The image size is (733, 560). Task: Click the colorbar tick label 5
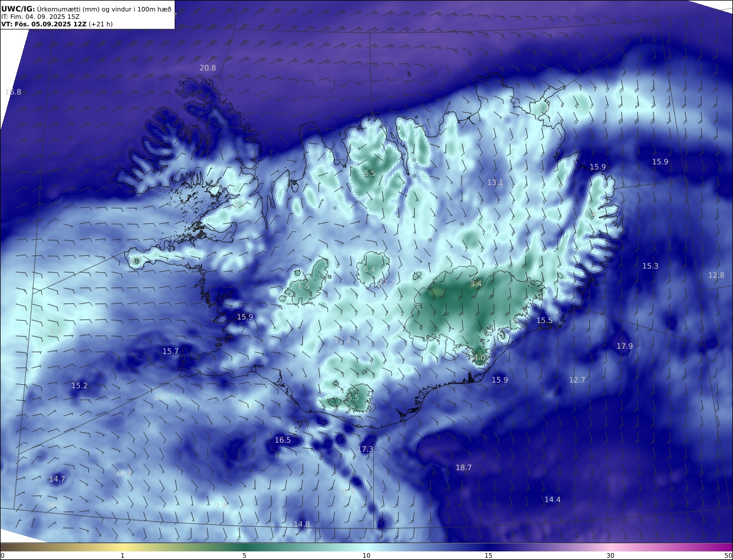(x=245, y=555)
